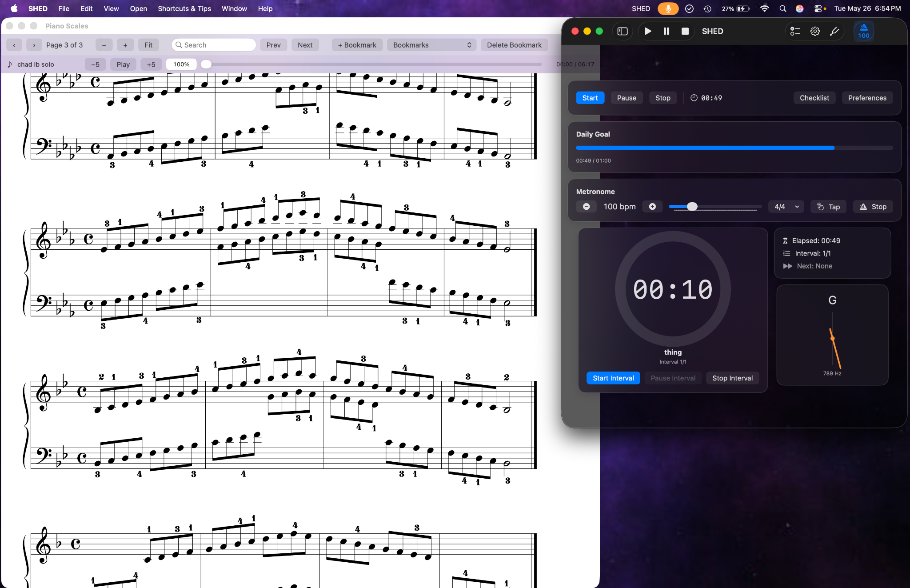Screen dimensions: 910x588
Task: Click the SHED menu bar status item
Action: (x=641, y=8)
